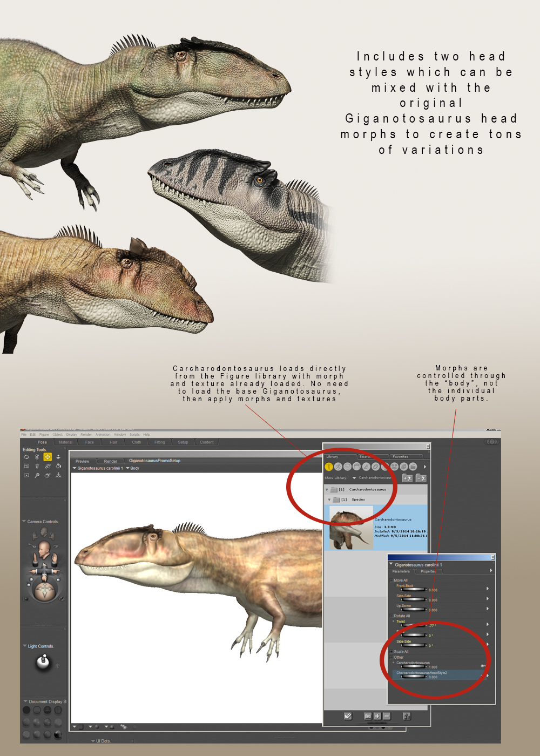Open Props category in Library
540x756 pixels.
pos(375,467)
